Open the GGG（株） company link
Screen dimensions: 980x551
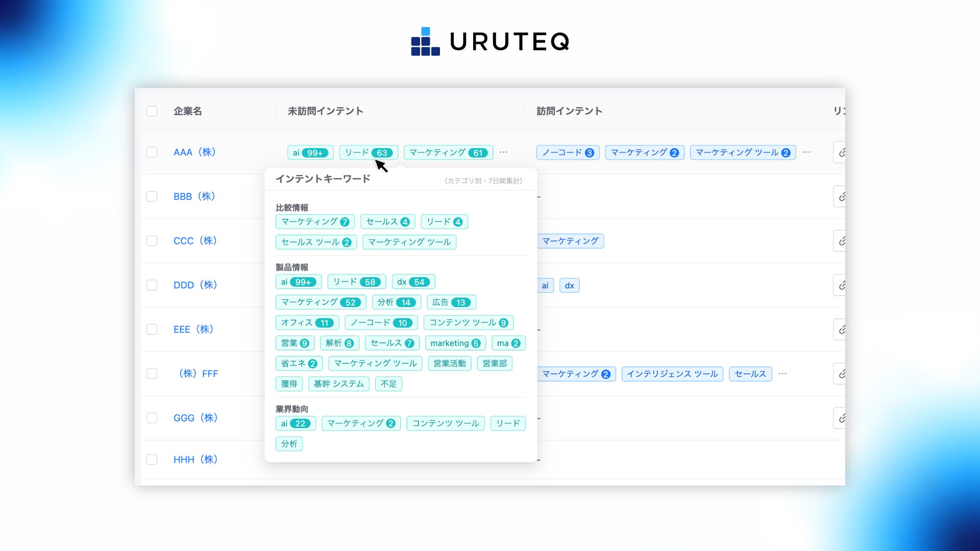pos(195,418)
